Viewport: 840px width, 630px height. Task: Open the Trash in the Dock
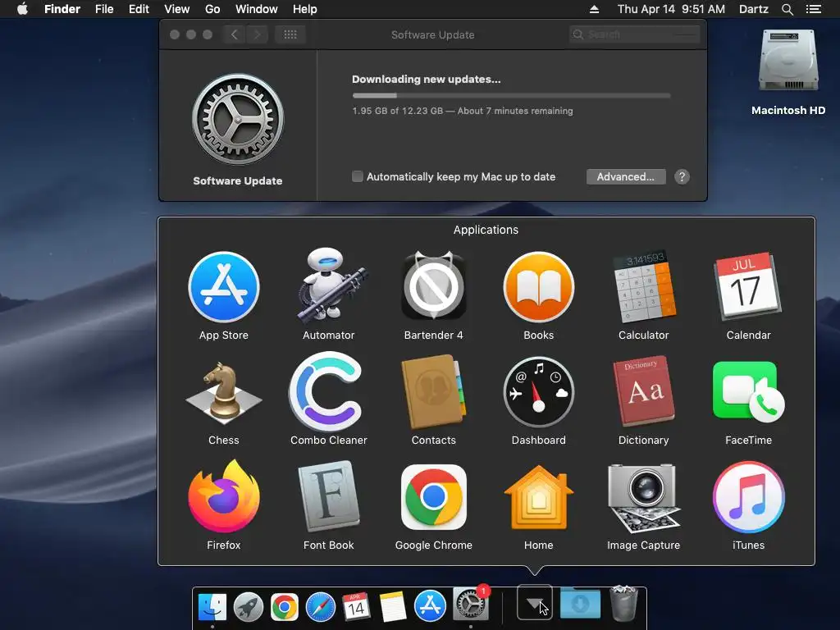point(623,604)
